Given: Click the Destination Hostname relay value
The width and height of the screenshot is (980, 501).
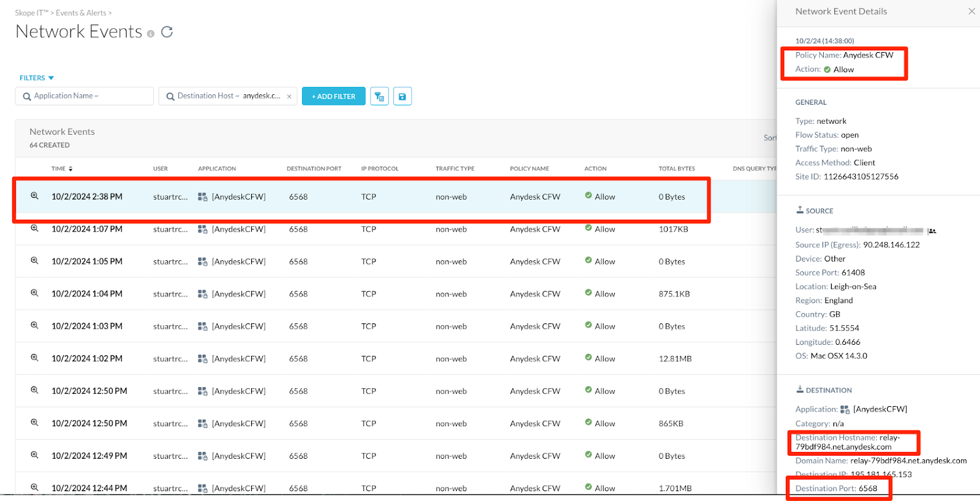Looking at the screenshot, I should (848, 442).
